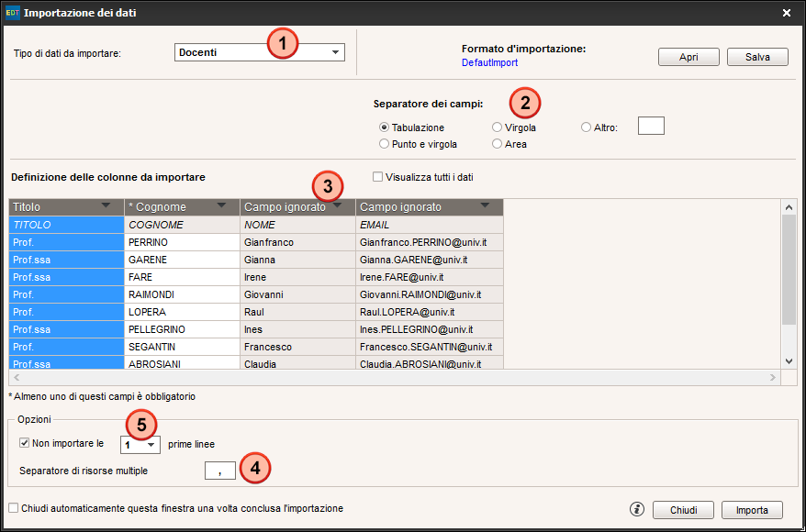Image resolution: width=806 pixels, height=532 pixels.
Task: Select the EMAIL header cell
Action: (x=430, y=225)
